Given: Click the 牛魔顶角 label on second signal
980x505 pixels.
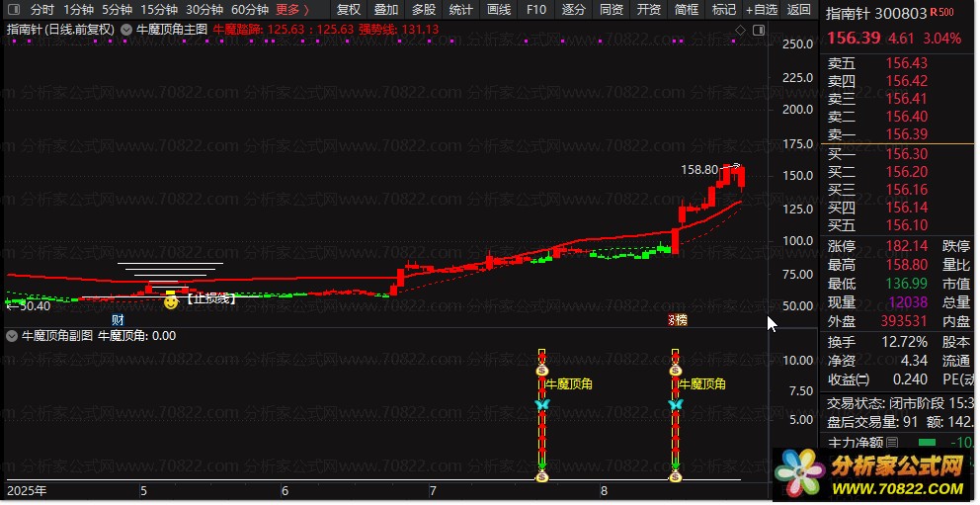Looking at the screenshot, I should tap(702, 383).
